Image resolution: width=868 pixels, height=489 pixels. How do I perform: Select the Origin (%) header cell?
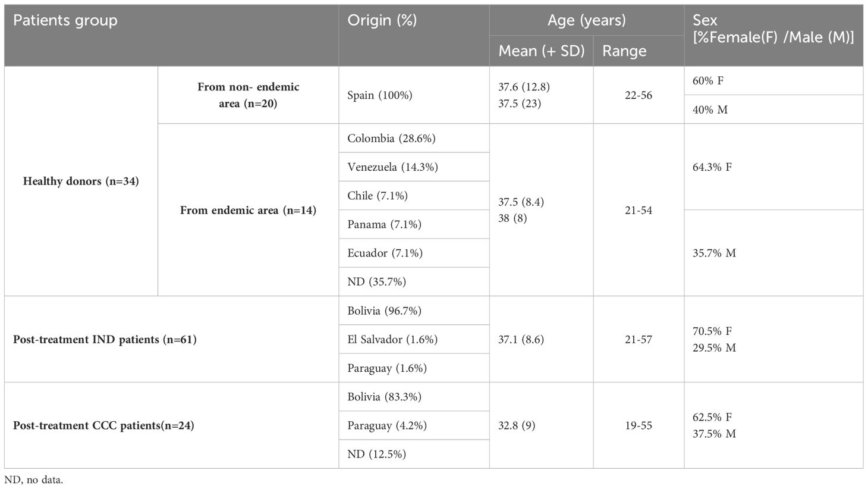point(414,35)
